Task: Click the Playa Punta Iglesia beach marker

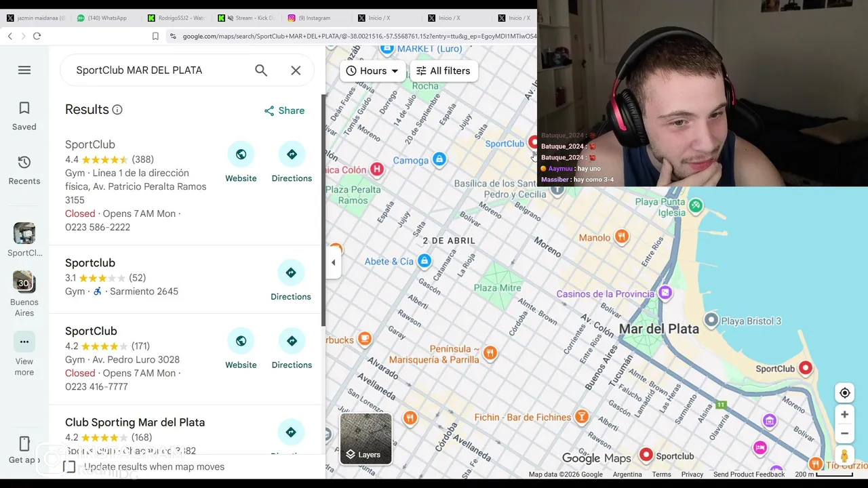Action: 695,205
